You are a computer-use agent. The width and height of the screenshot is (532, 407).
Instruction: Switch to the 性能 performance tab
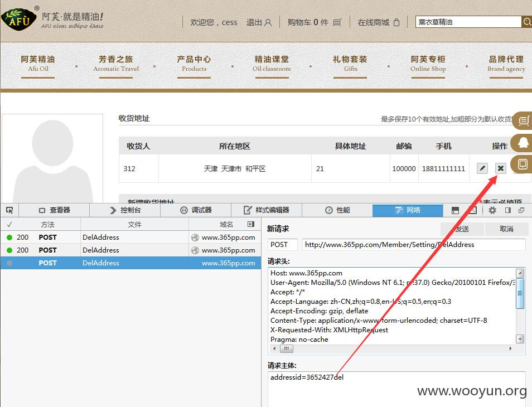[337, 210]
